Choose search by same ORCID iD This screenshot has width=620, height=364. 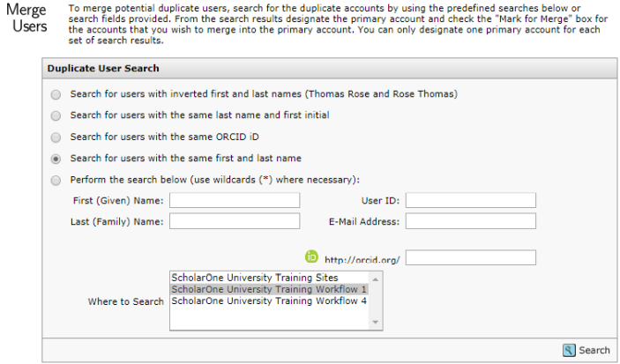[56, 137]
